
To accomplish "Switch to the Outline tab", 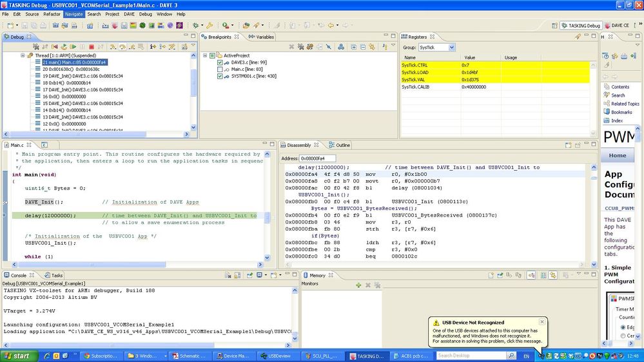I will click(340, 145).
